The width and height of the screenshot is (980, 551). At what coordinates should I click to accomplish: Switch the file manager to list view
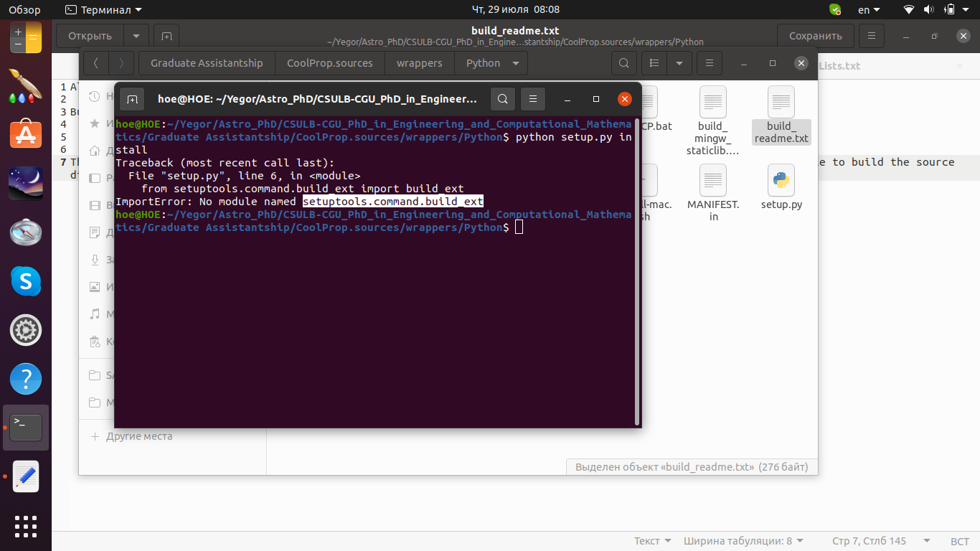[654, 63]
